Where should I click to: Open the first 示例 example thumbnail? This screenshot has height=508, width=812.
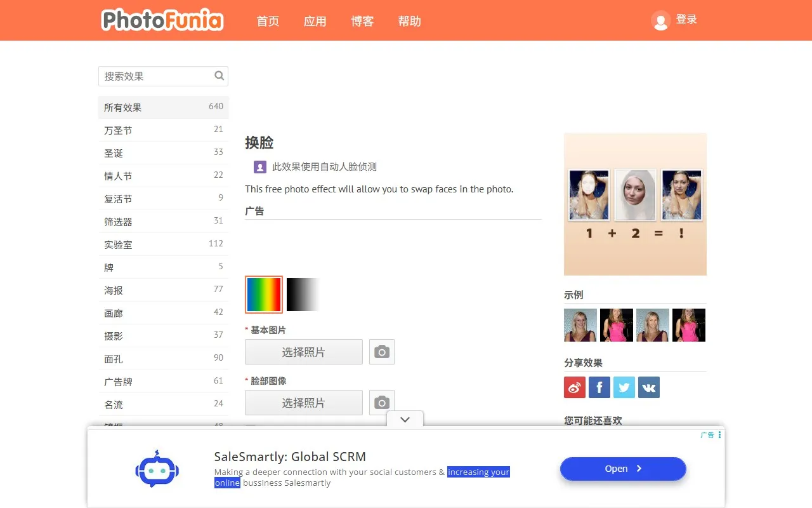580,324
